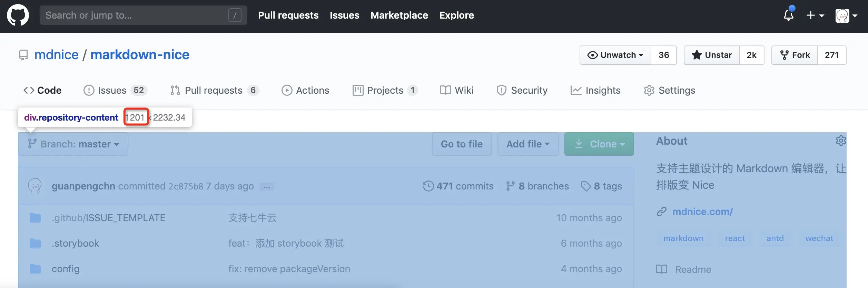This screenshot has width=868, height=288.
Task: Click the Go to file button
Action: (x=462, y=144)
